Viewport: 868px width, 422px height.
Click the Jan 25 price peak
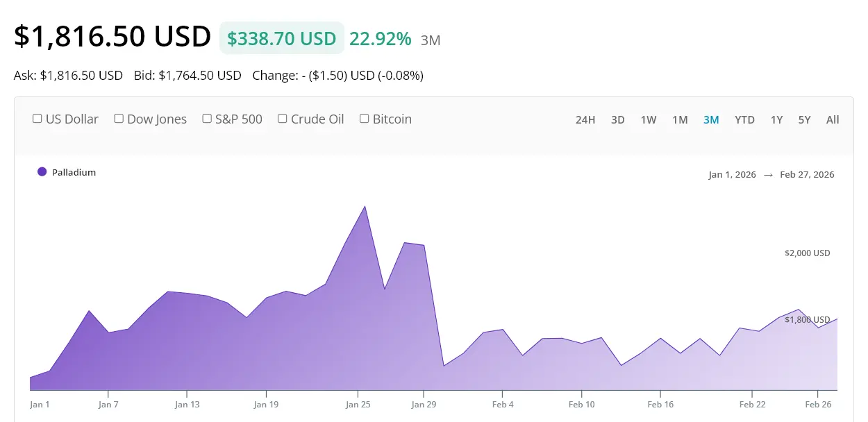point(365,207)
